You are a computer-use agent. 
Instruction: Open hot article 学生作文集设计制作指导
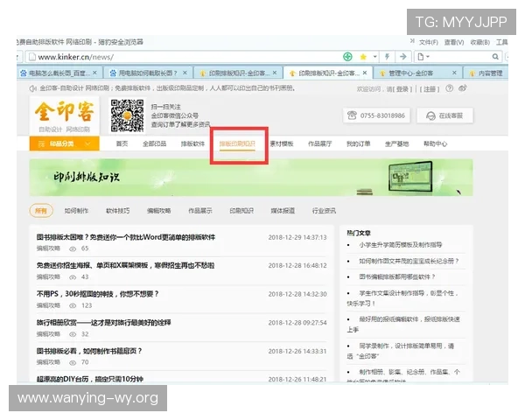402,298
